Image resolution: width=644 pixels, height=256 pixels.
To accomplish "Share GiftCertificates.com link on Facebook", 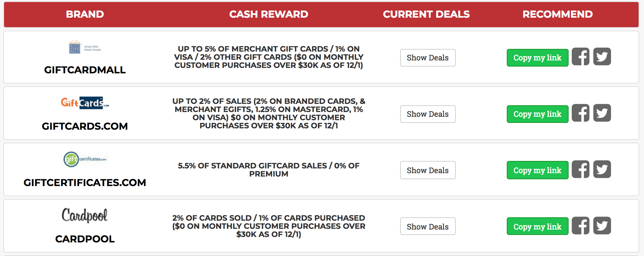I will pyautogui.click(x=580, y=169).
